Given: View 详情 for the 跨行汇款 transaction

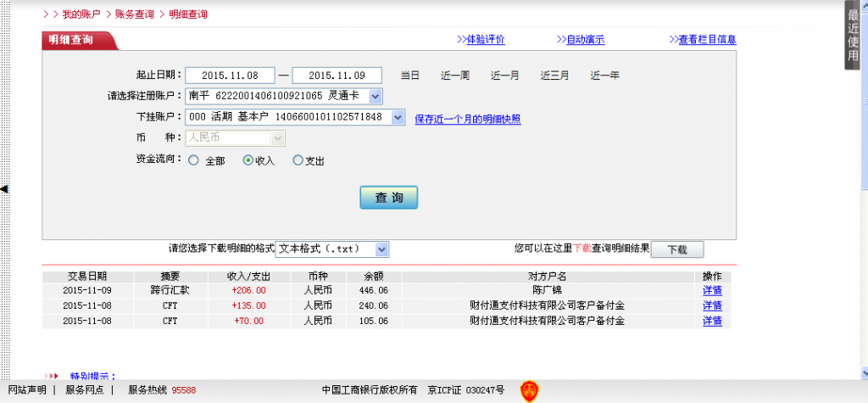Looking at the screenshot, I should [x=712, y=290].
